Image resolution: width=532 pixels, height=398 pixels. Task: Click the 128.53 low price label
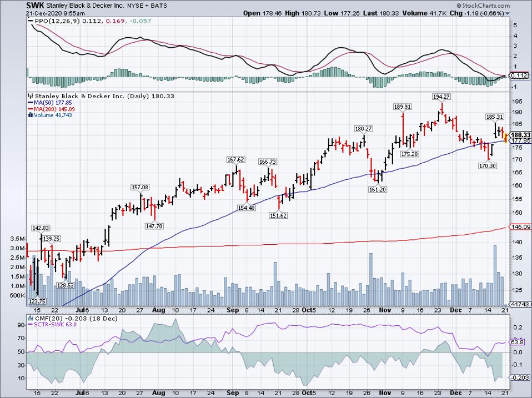(x=66, y=285)
